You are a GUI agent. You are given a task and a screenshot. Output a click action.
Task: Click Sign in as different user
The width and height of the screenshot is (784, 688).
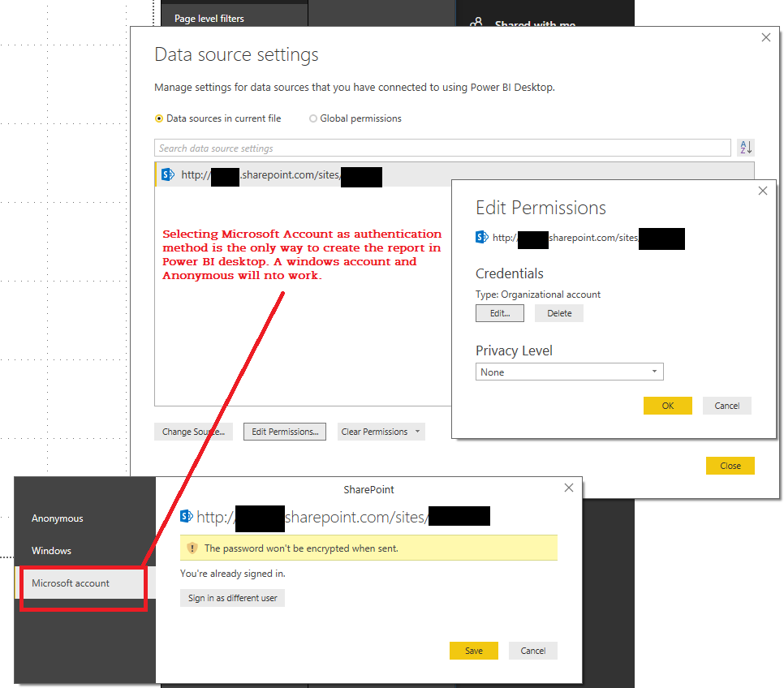pyautogui.click(x=232, y=598)
